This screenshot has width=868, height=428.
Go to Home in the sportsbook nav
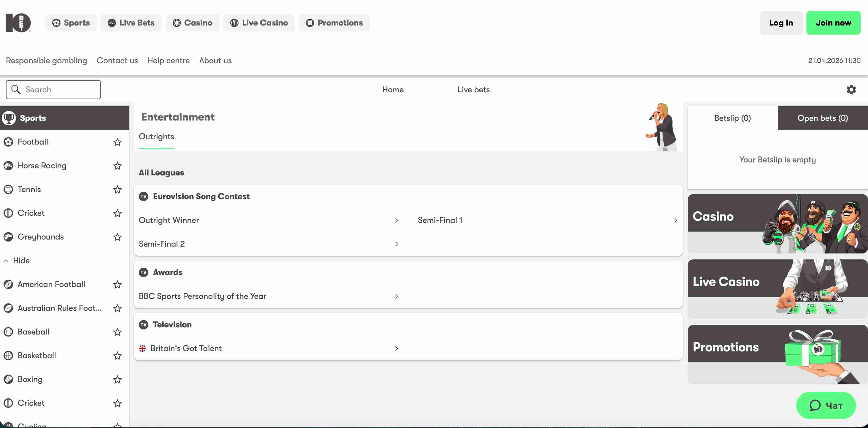(393, 90)
